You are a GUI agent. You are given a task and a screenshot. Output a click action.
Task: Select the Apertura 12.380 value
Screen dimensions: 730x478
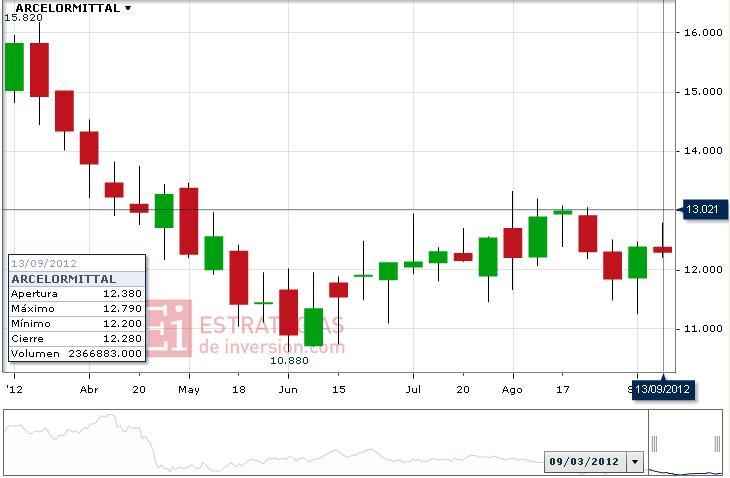coord(122,294)
